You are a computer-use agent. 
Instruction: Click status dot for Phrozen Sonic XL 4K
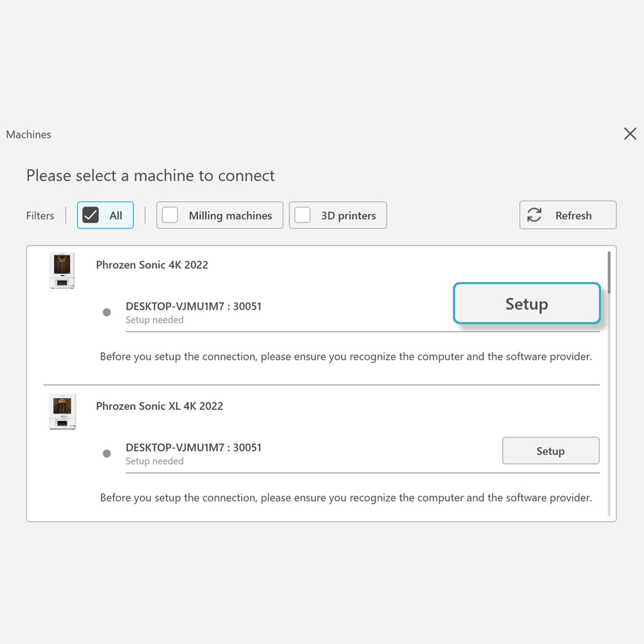click(x=107, y=453)
